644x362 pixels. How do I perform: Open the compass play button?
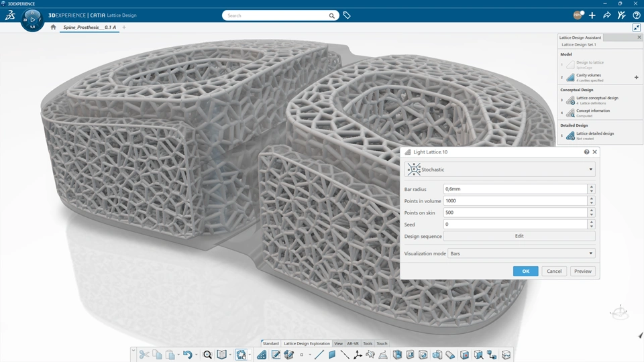[33, 19]
